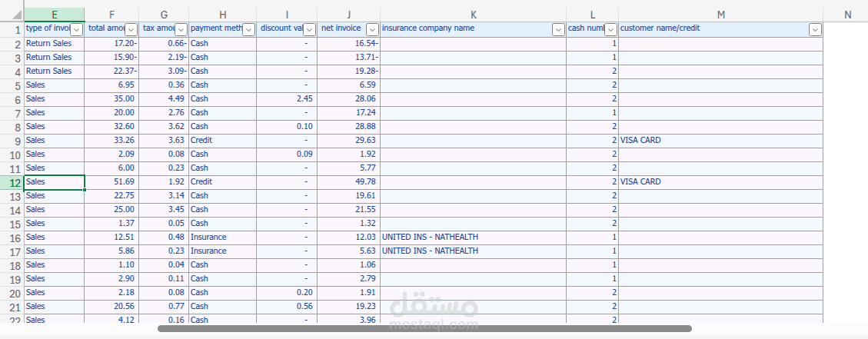
Task: Click discount value cell '2.45'
Action: pos(287,98)
